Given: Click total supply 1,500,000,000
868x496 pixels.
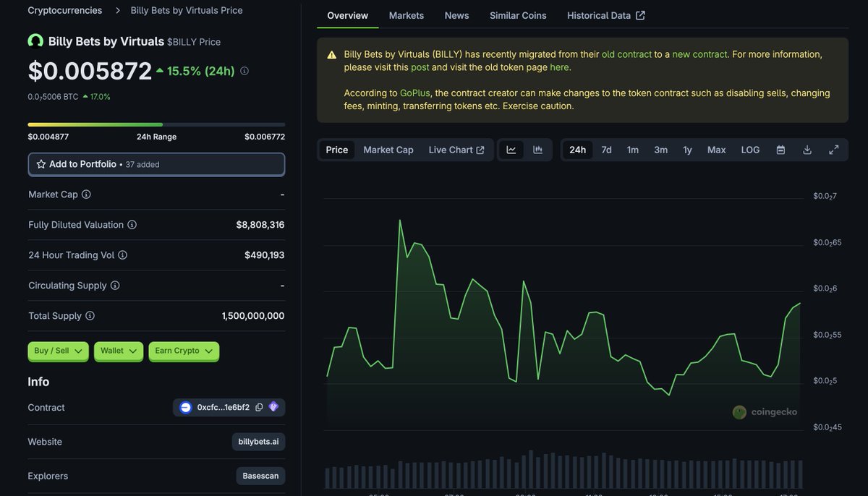Looking at the screenshot, I should pyautogui.click(x=253, y=316).
